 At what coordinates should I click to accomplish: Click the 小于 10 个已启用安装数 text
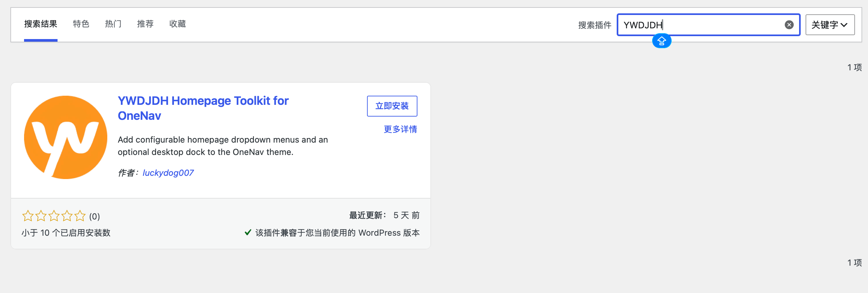click(66, 233)
